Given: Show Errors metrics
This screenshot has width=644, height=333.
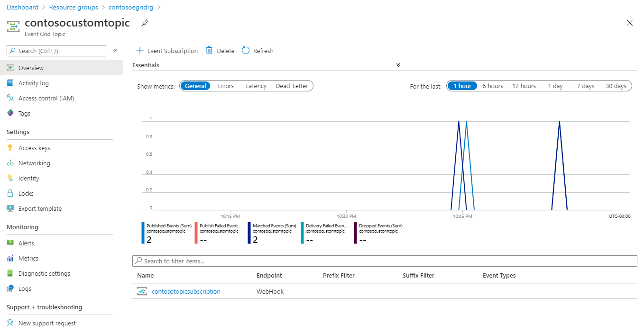Looking at the screenshot, I should coord(226,86).
